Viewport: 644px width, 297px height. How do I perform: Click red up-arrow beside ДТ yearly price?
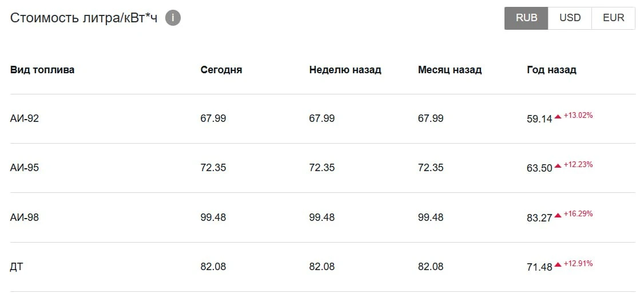558,264
